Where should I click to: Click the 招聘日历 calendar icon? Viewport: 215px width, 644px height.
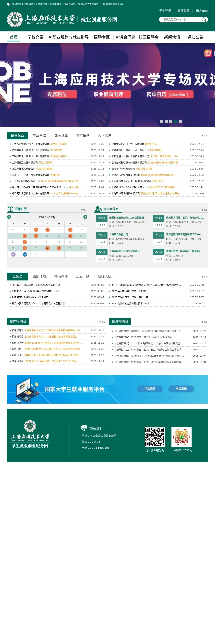(x=10, y=209)
